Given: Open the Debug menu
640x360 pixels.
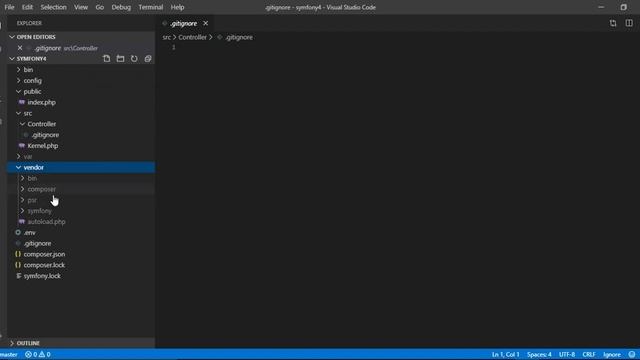Looking at the screenshot, I should coord(121,7).
